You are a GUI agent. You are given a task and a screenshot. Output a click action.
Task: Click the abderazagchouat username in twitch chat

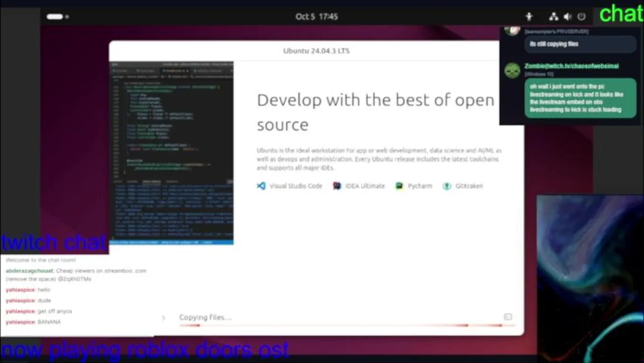(30, 271)
